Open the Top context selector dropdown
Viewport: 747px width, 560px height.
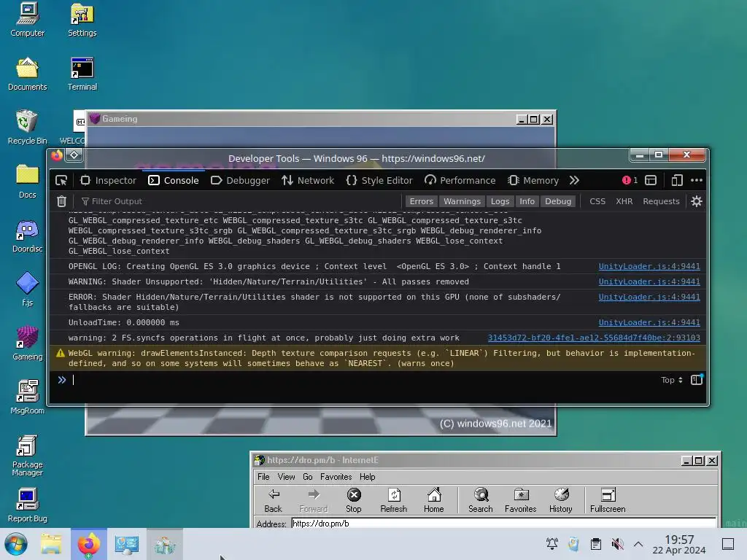tap(672, 380)
